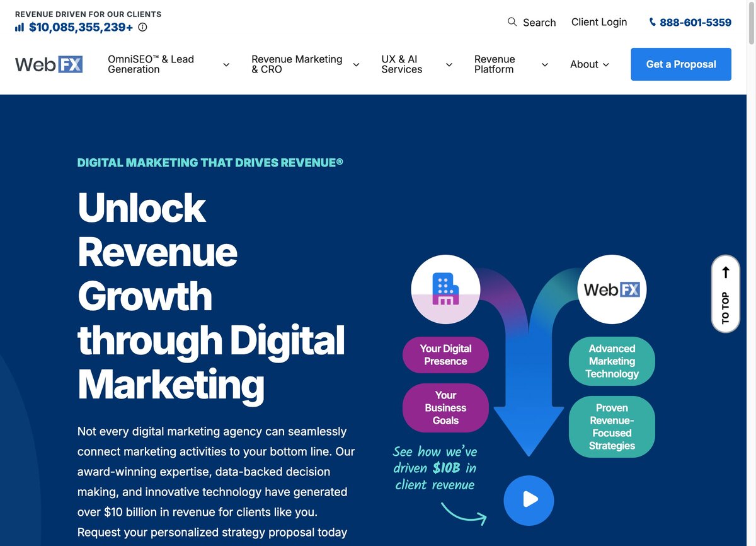Viewport: 756px width, 546px height.
Task: Click the phone icon beside 888-601-5359
Action: click(x=653, y=22)
